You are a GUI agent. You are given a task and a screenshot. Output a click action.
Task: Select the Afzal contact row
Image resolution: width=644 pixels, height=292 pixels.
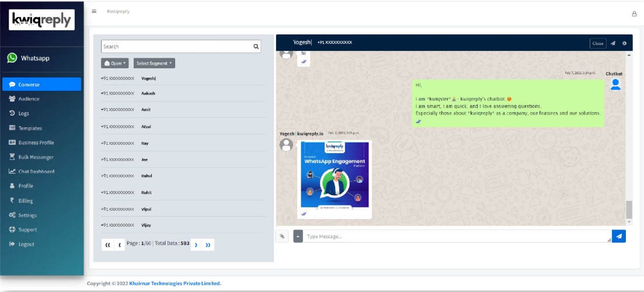coord(183,127)
